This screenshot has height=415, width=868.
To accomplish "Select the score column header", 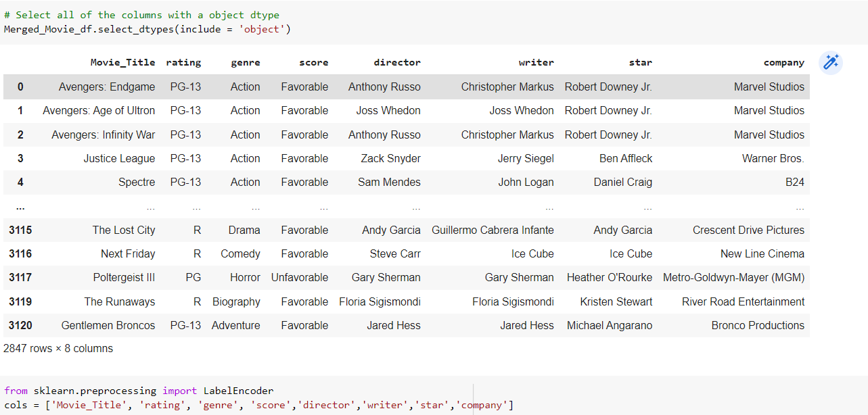I will 314,62.
